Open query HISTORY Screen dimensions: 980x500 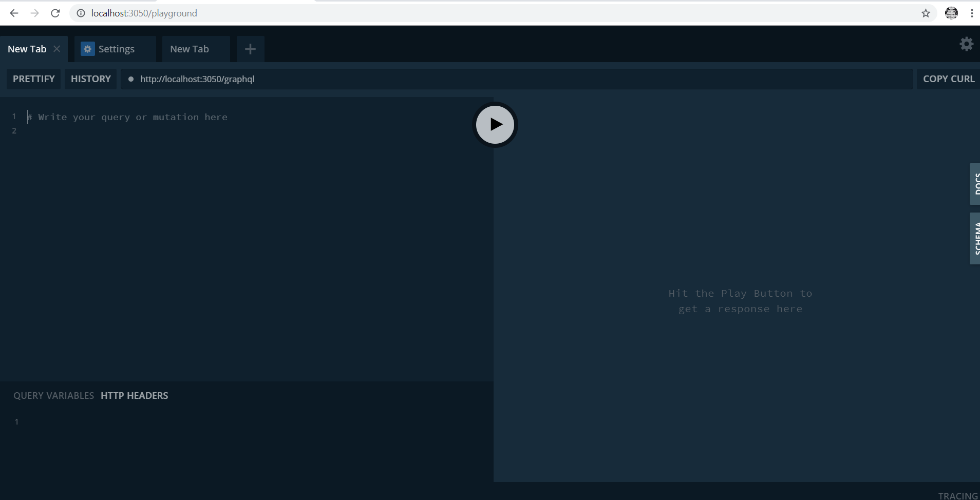click(90, 79)
